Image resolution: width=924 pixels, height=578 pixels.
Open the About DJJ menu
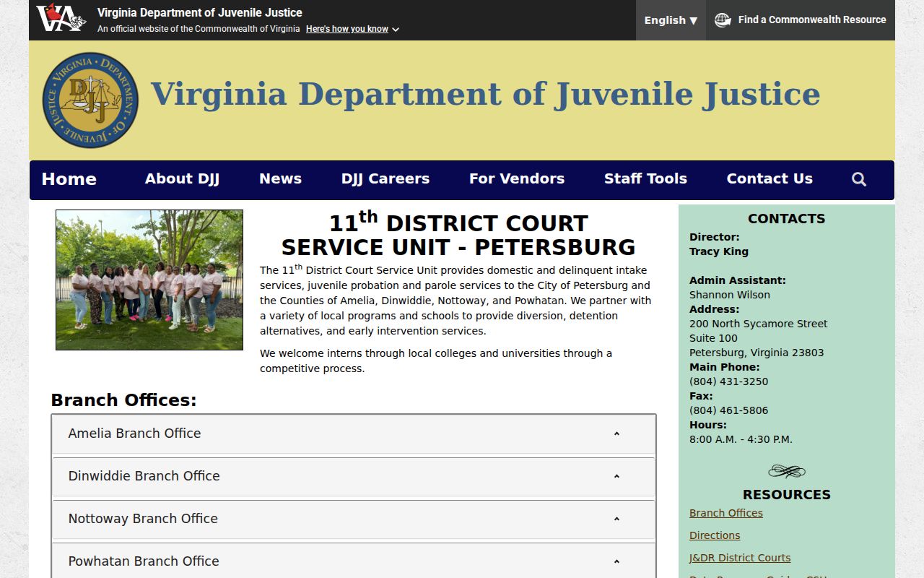(x=182, y=178)
